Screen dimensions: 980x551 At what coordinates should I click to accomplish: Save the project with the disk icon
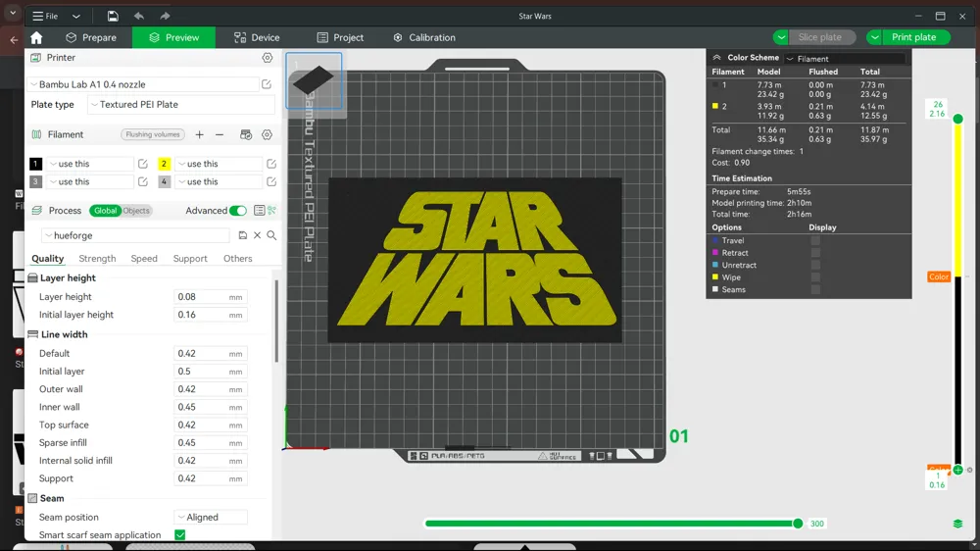pos(113,17)
